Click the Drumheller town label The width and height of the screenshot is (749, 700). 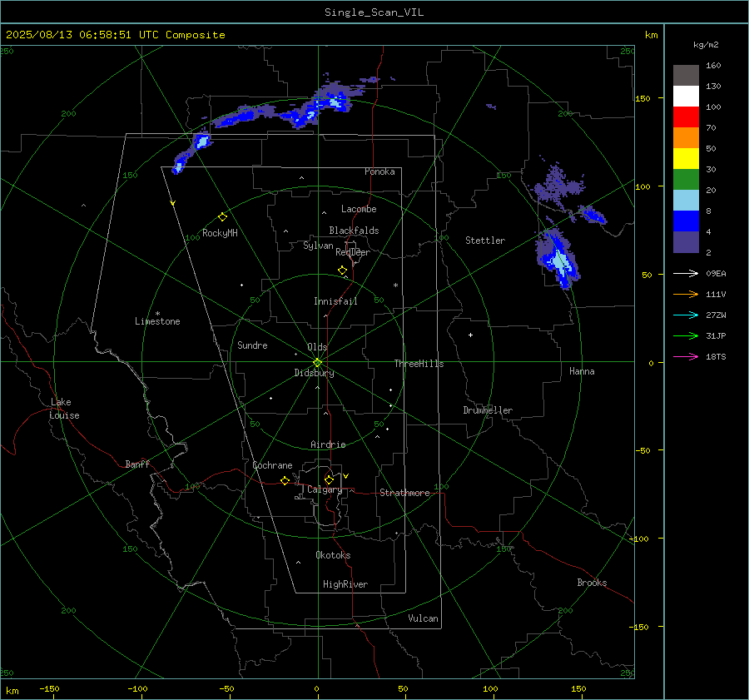488,410
